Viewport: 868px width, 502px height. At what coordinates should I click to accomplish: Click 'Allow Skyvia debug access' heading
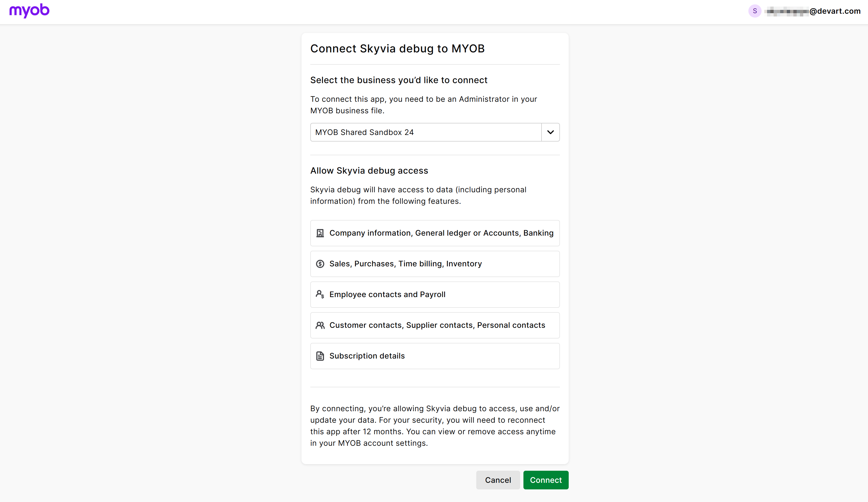[369, 170]
